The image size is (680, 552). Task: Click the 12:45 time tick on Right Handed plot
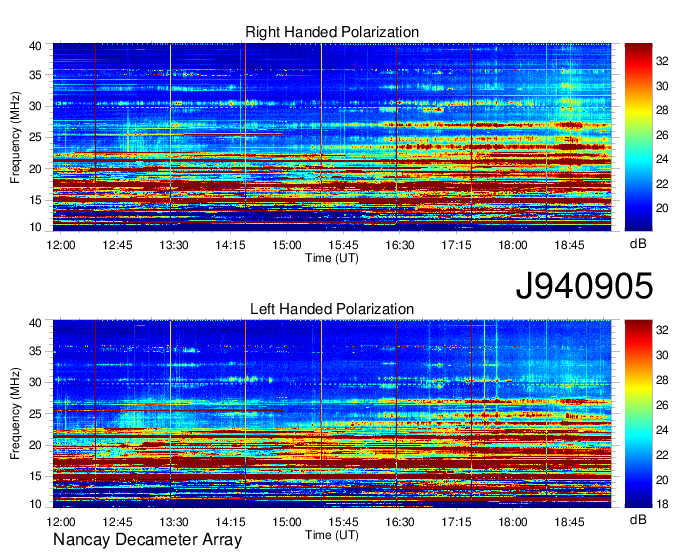117,245
